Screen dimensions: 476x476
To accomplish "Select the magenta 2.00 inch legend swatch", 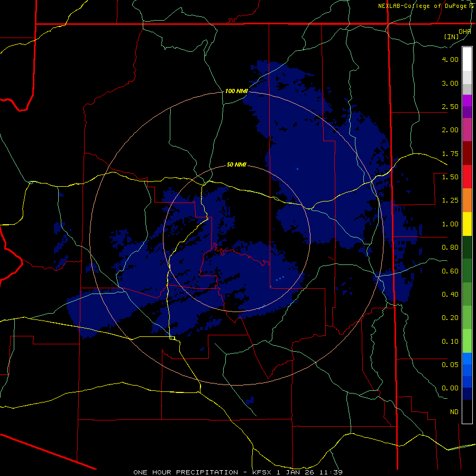I will 467,130.
